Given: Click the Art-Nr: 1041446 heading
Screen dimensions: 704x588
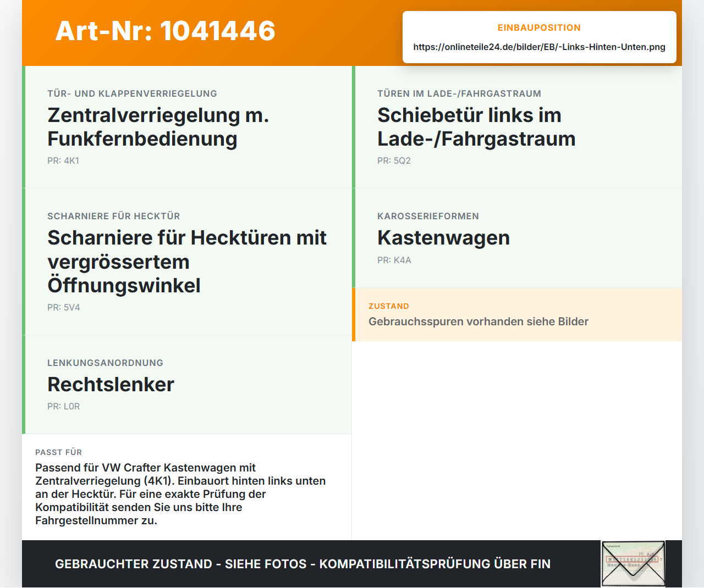Looking at the screenshot, I should pos(165,31).
